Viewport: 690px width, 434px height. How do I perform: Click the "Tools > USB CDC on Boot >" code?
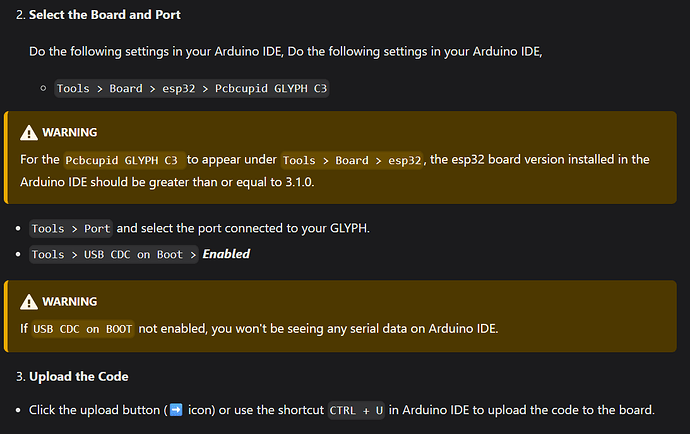pos(113,254)
